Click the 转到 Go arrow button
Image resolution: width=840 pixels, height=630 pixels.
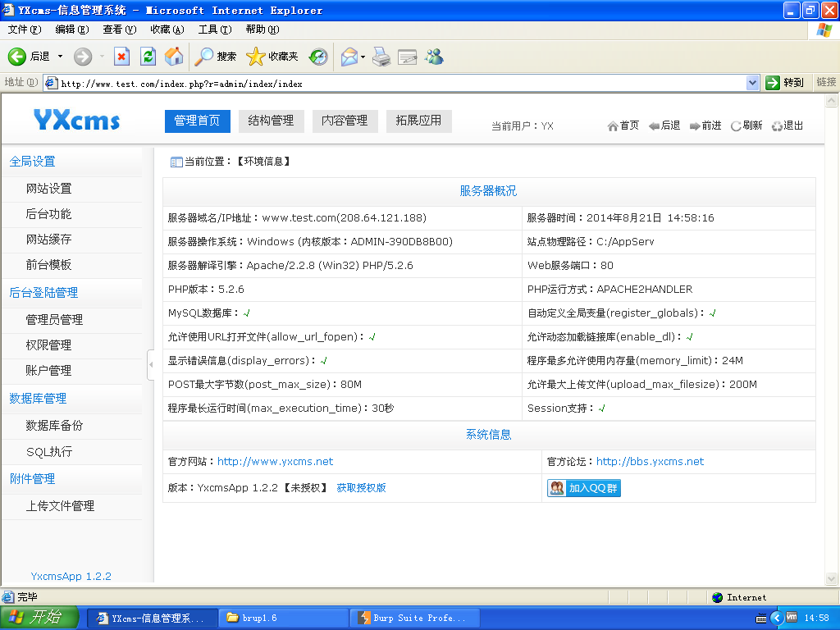773,83
